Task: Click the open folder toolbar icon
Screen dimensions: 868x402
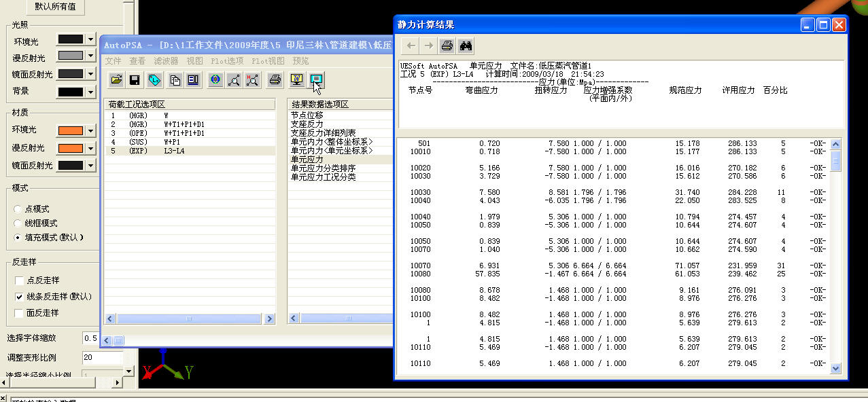Action: (116, 80)
